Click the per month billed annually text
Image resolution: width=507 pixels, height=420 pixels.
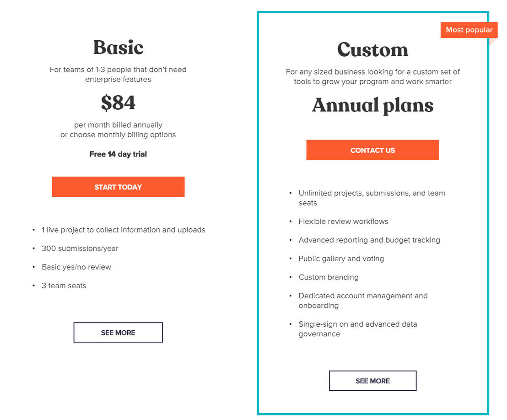[x=118, y=124]
